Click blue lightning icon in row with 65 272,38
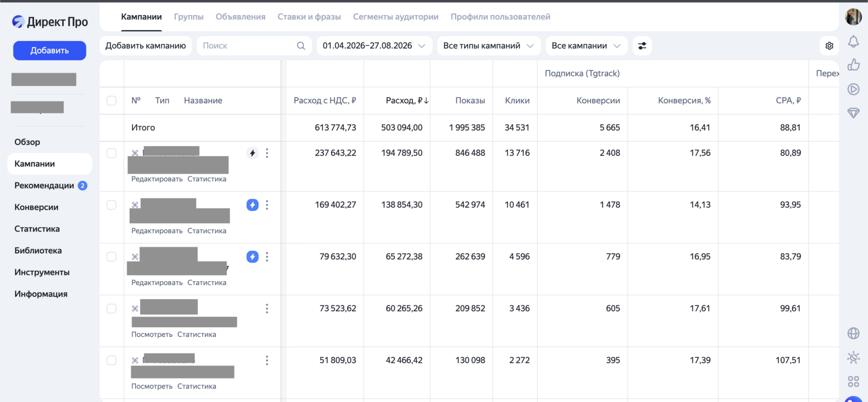 coord(252,256)
